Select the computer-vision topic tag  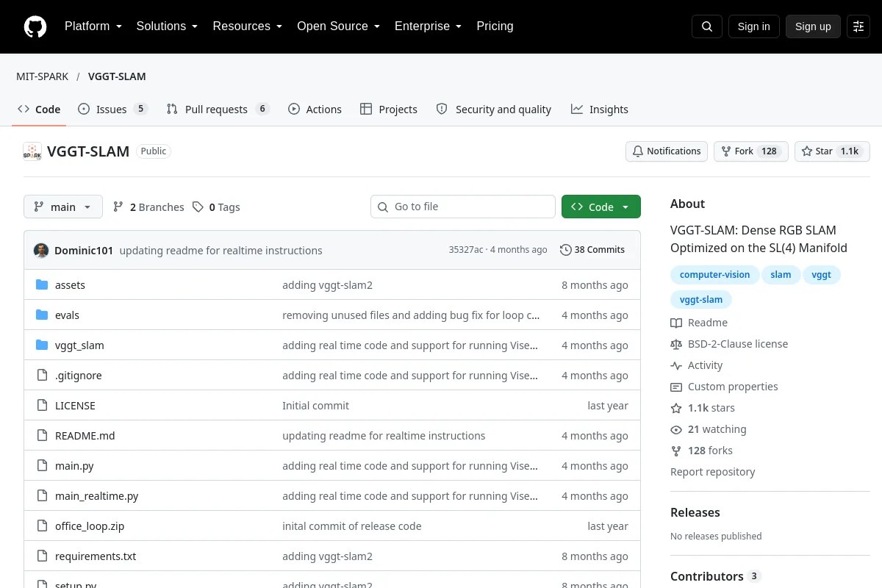click(x=715, y=275)
